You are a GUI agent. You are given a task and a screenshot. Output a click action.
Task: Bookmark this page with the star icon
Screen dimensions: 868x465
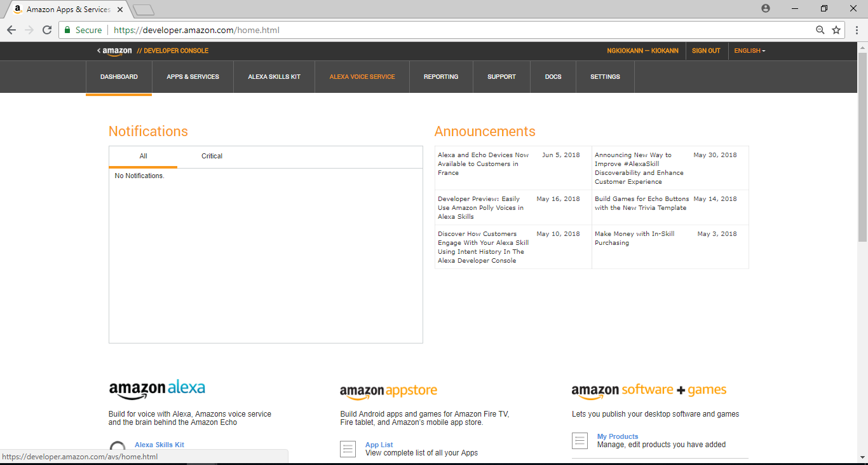(x=836, y=30)
